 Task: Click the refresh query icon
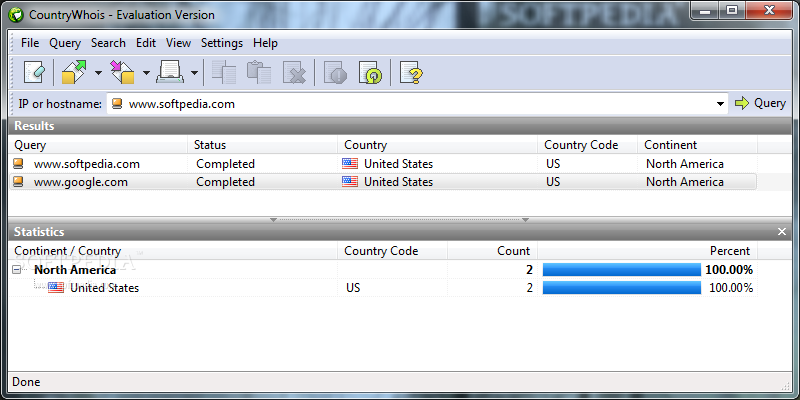tap(371, 73)
